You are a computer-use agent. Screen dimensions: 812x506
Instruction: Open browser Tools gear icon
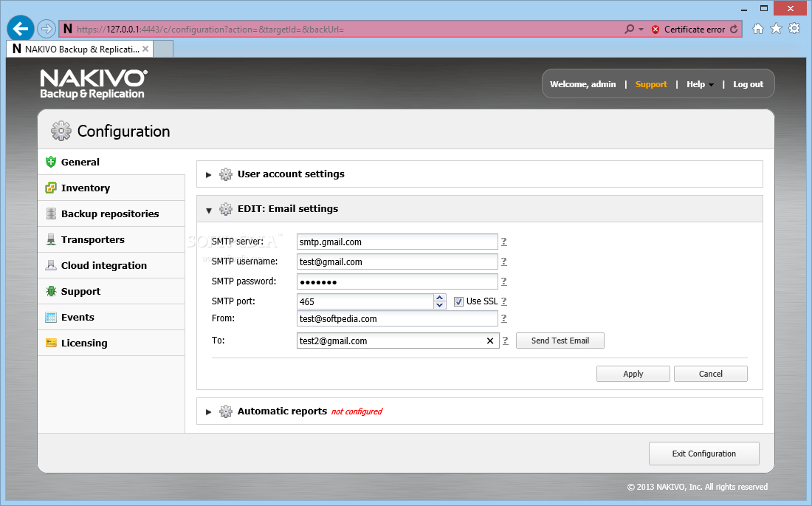794,29
